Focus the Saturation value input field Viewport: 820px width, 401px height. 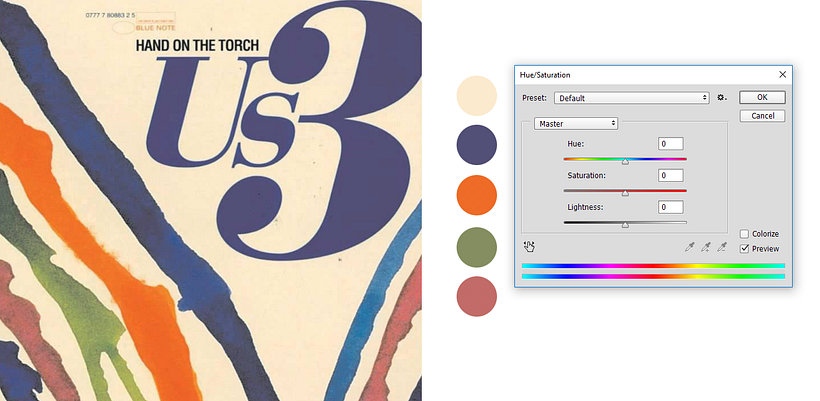[670, 175]
